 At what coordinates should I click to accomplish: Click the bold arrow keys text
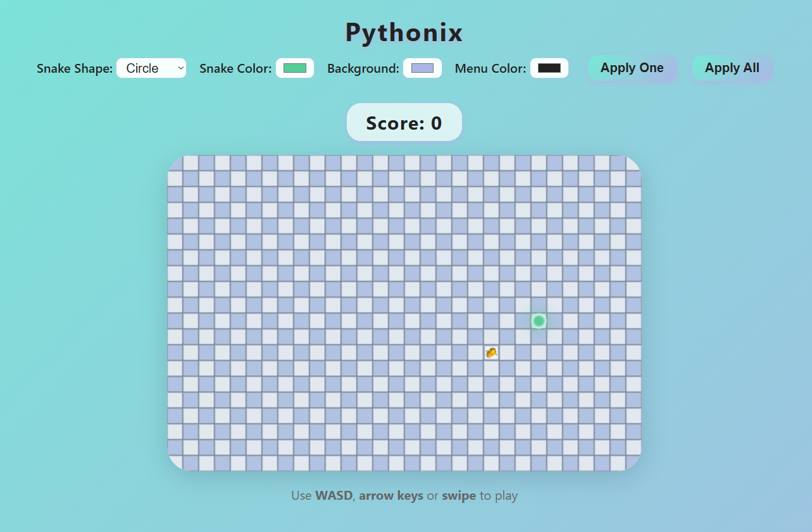(x=390, y=496)
